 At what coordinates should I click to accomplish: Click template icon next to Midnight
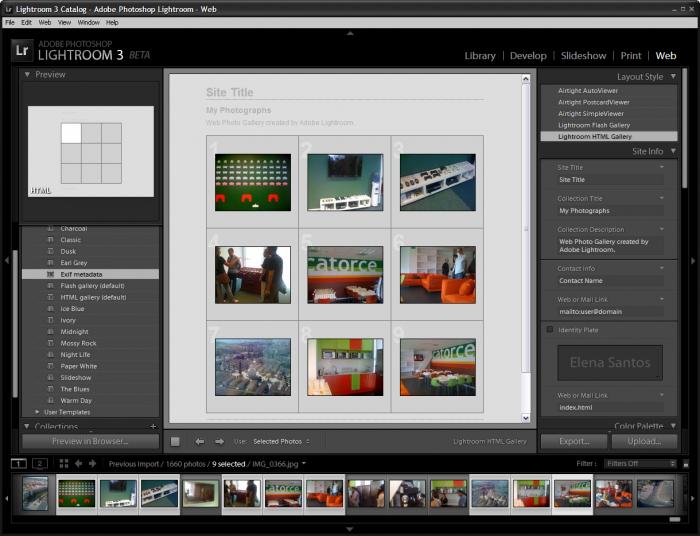(50, 332)
